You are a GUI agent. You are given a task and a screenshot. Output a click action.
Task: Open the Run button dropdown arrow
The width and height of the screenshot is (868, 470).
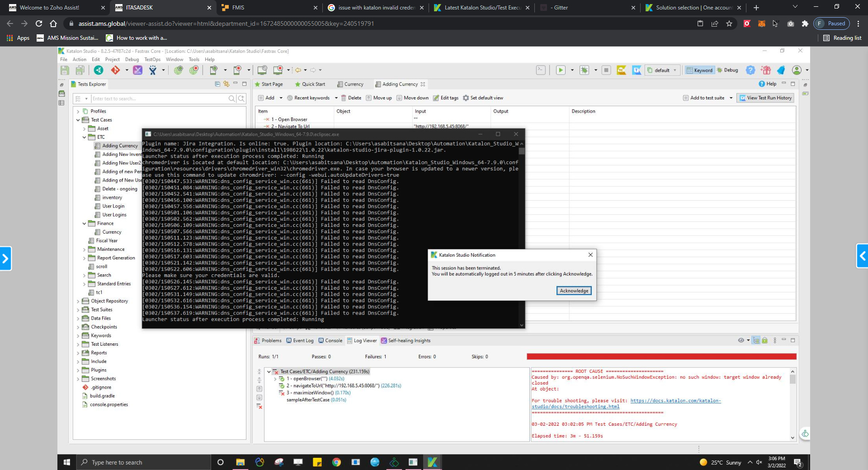tap(572, 70)
